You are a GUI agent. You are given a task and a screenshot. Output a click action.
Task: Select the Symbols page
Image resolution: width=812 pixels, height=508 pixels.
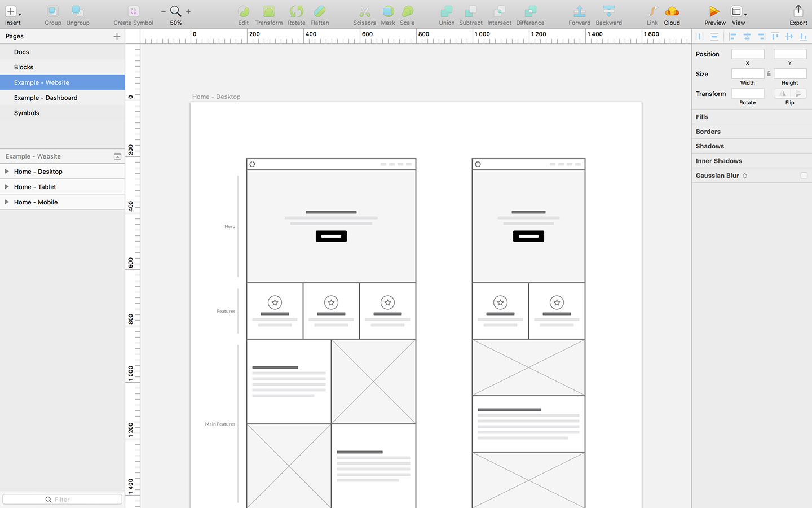[x=62, y=113]
